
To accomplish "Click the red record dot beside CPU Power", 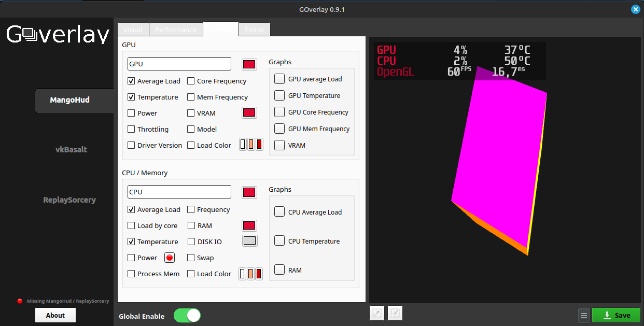I will point(170,258).
